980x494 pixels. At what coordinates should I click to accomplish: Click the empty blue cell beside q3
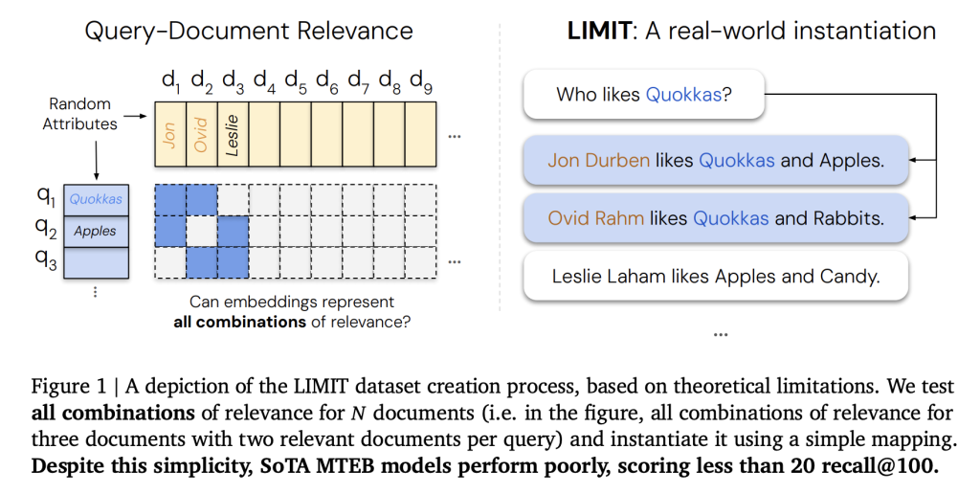(x=95, y=262)
